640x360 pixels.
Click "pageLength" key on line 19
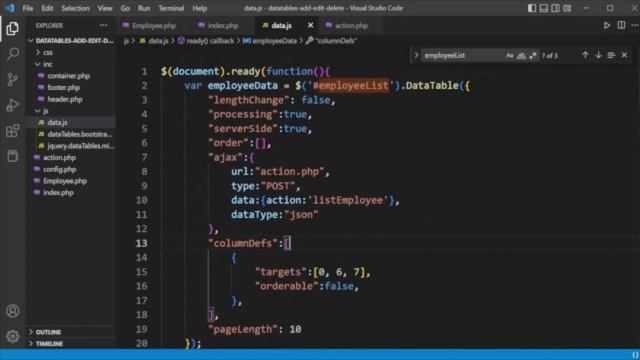click(242, 329)
